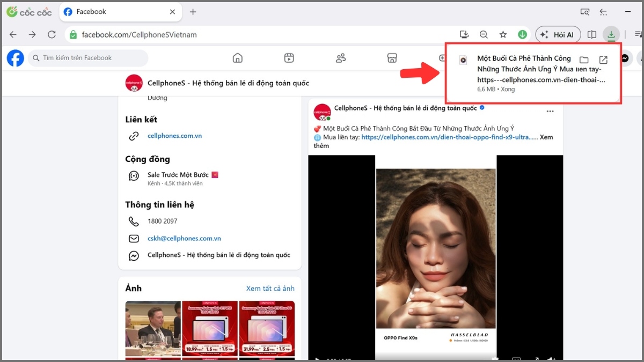Image resolution: width=644 pixels, height=362 pixels.
Task: Click the Facebook logo
Action: point(15,58)
